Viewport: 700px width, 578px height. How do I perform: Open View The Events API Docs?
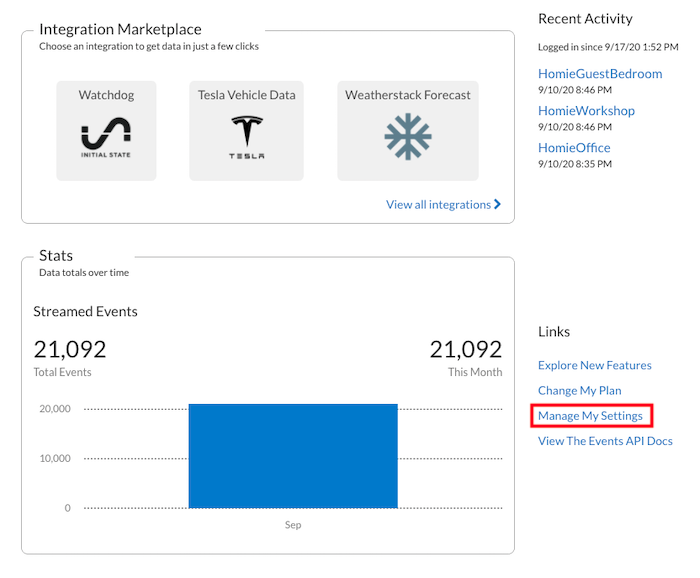tap(605, 441)
